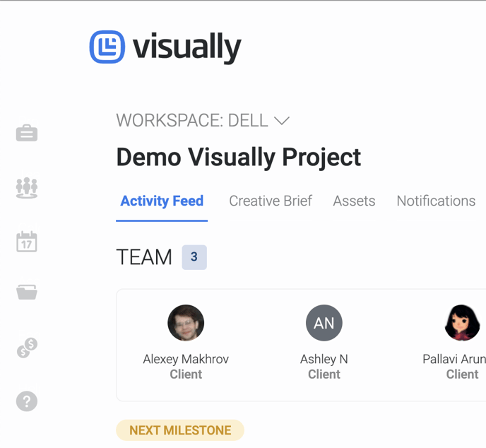486x448 pixels.
Task: Click the Alexey Makhrov name
Action: [186, 360]
